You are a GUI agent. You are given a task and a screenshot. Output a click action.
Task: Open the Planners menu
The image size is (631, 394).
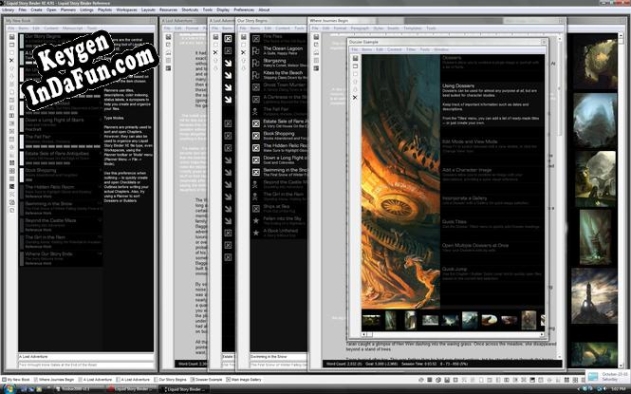pos(68,10)
